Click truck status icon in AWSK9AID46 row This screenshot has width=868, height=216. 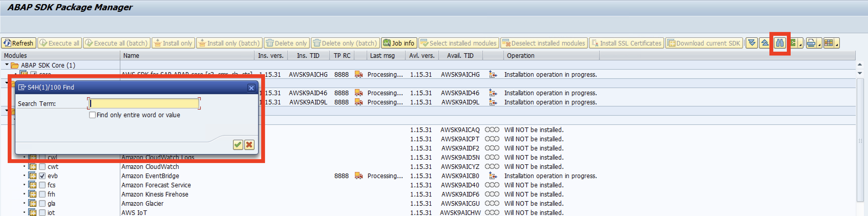tap(358, 93)
